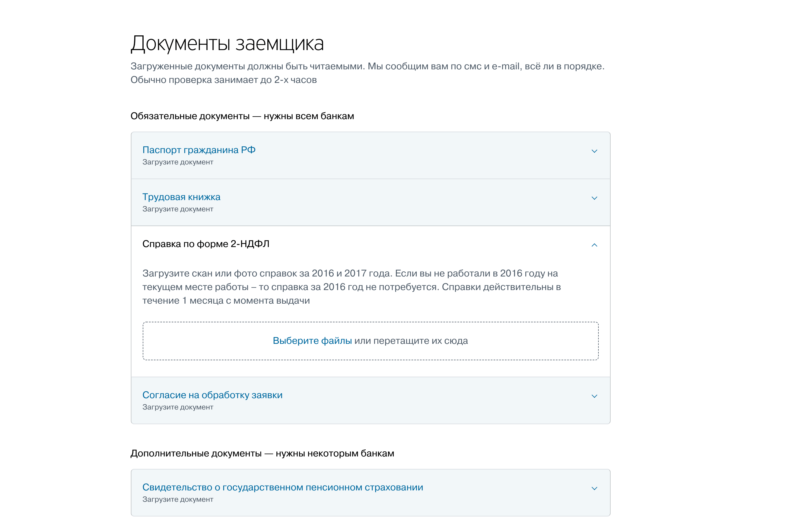Collapse the Справка 2-НДФЛ section chevron
Image resolution: width=793 pixels, height=532 pixels.
[594, 244]
